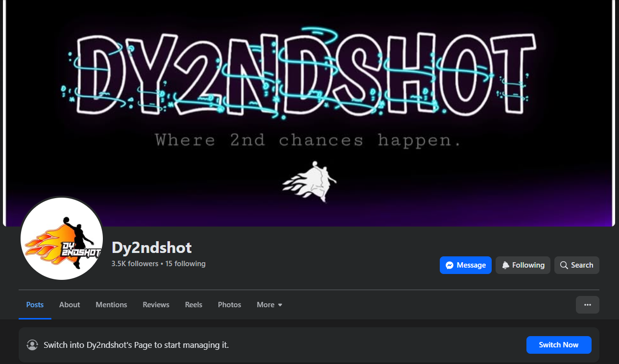
Task: Select the Posts tab
Action: point(35,305)
